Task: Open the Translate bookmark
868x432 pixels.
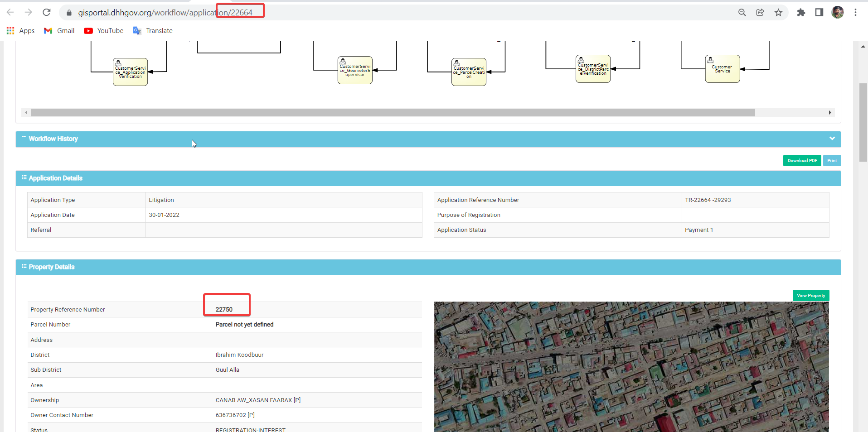Action: point(153,31)
